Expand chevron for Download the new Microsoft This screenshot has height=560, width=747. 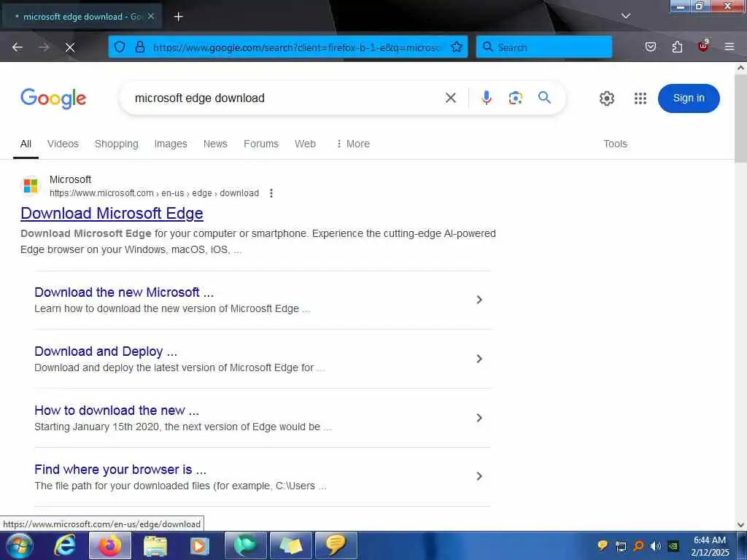(479, 300)
